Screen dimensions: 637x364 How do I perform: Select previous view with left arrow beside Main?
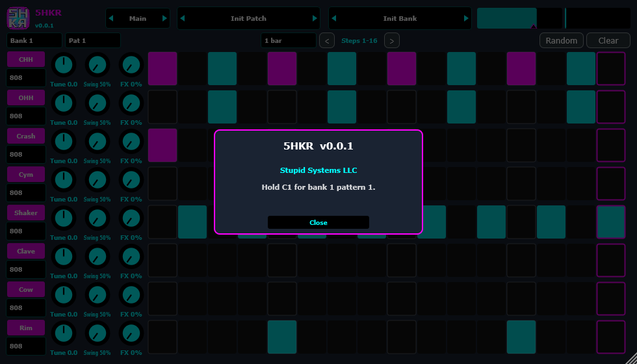(111, 18)
